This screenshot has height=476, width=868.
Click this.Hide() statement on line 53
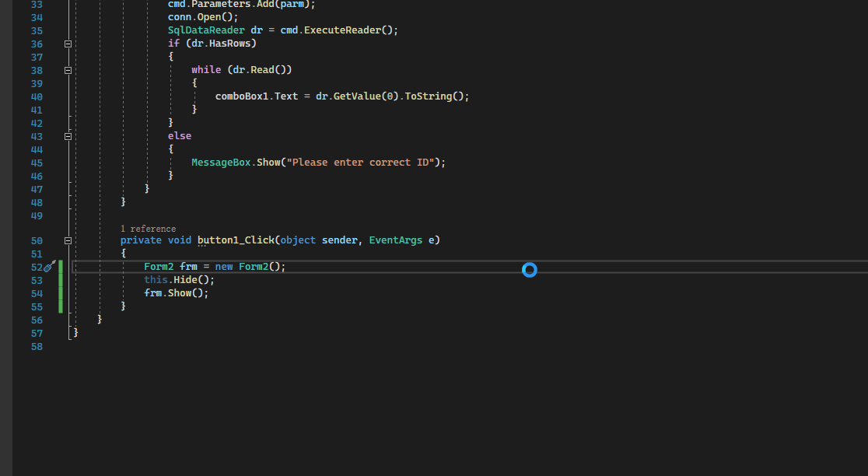pyautogui.click(x=179, y=280)
